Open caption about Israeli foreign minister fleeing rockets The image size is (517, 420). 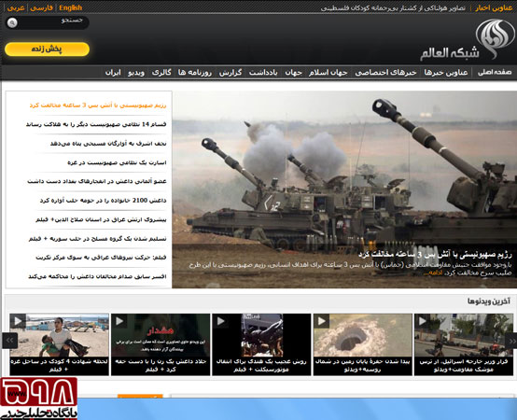(x=464, y=366)
